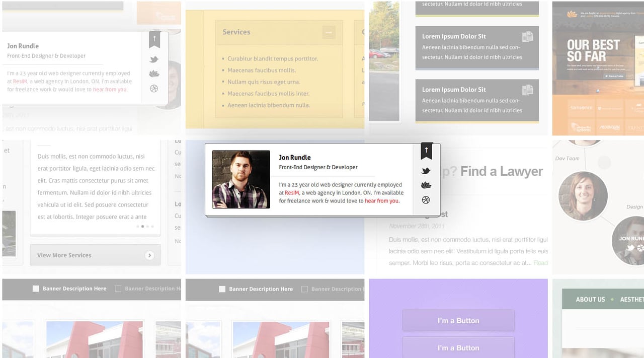Check the Banner Description Here checkbox above the purple panel
The image size is (644, 358).
point(222,289)
